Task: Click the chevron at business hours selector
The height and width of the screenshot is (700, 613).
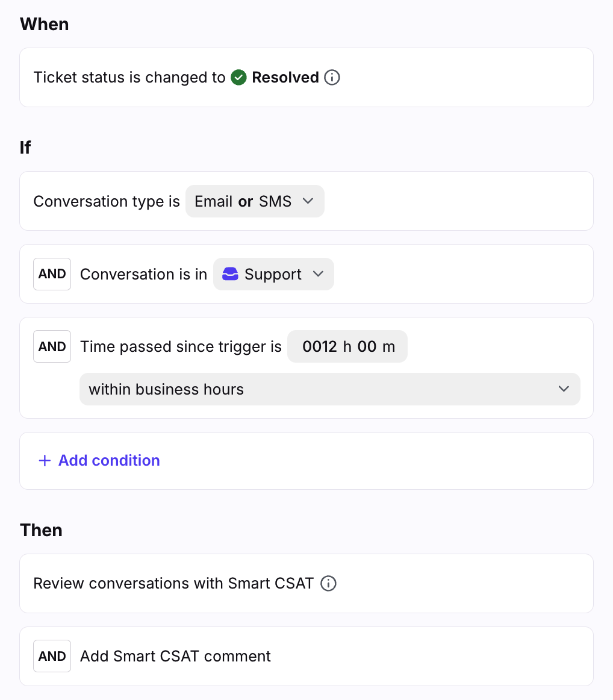Action: tap(564, 389)
